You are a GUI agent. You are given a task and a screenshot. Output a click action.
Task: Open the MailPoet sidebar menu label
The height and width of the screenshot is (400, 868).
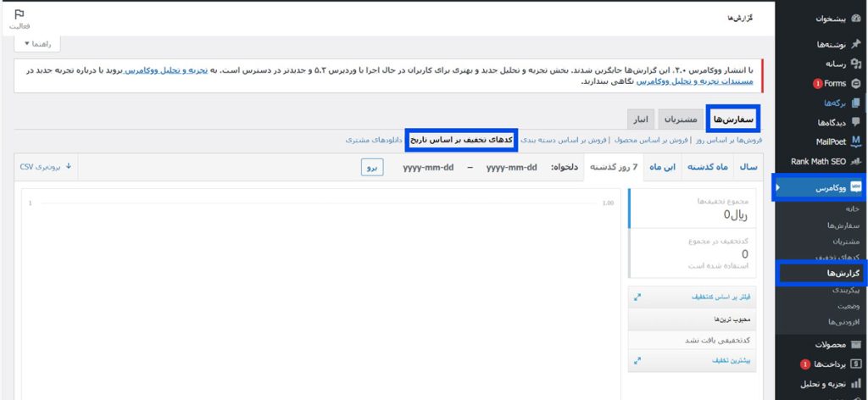click(x=831, y=142)
